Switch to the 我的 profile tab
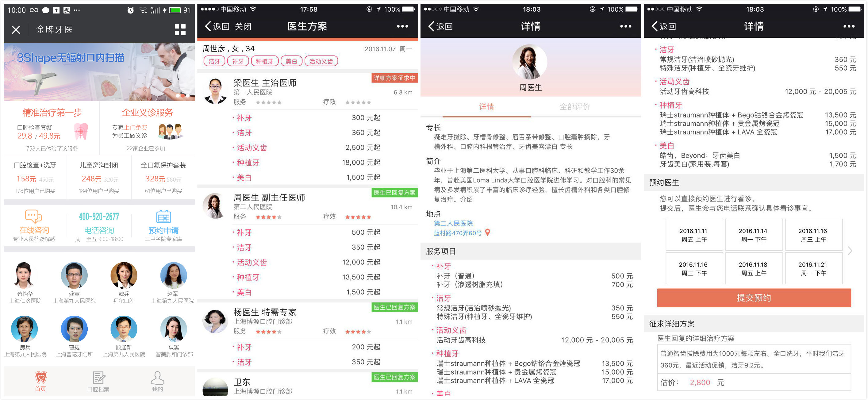 157,382
